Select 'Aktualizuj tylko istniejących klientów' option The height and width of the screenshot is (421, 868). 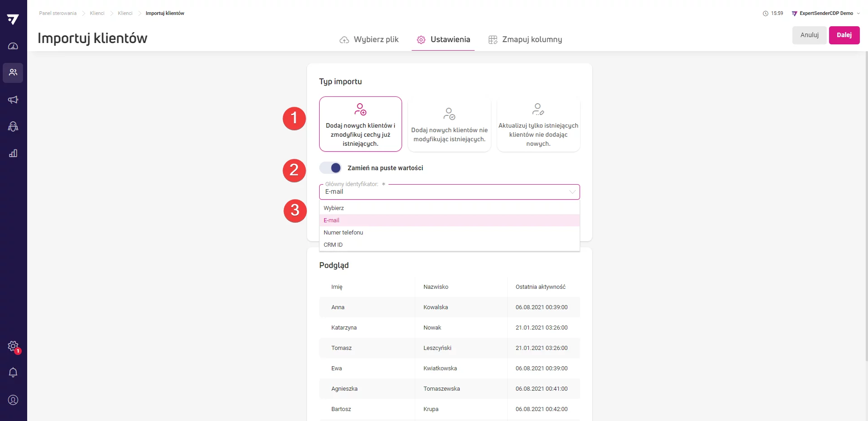[538, 125]
